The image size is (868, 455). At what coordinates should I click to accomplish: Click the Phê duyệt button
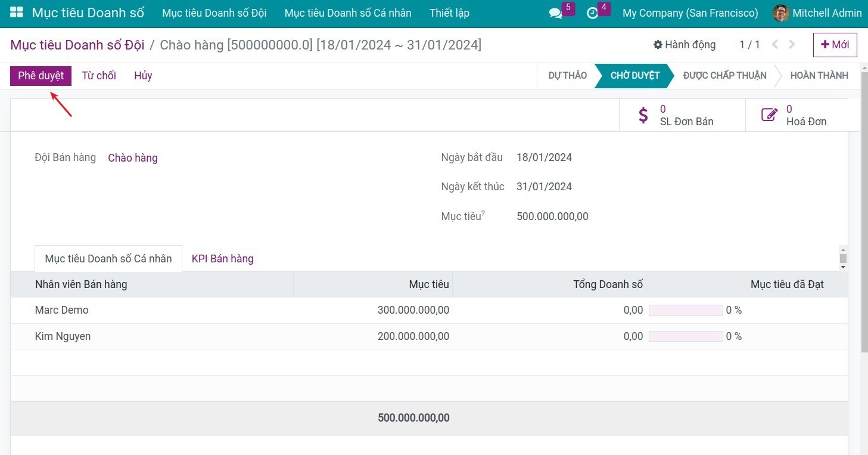point(41,76)
